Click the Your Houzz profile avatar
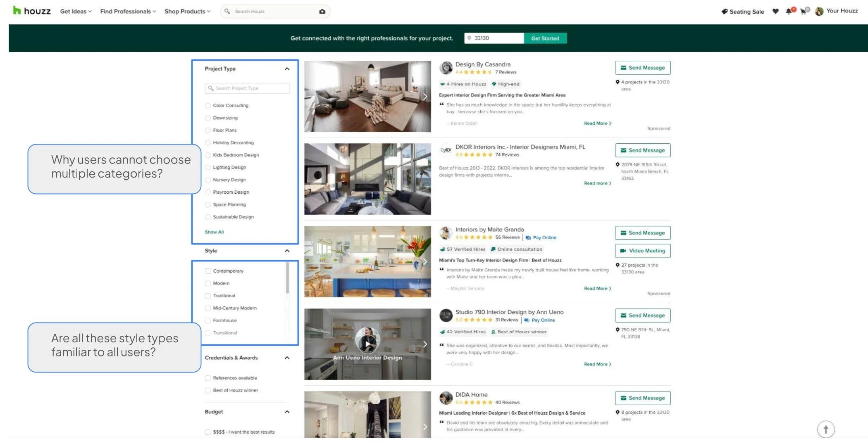 tap(819, 11)
